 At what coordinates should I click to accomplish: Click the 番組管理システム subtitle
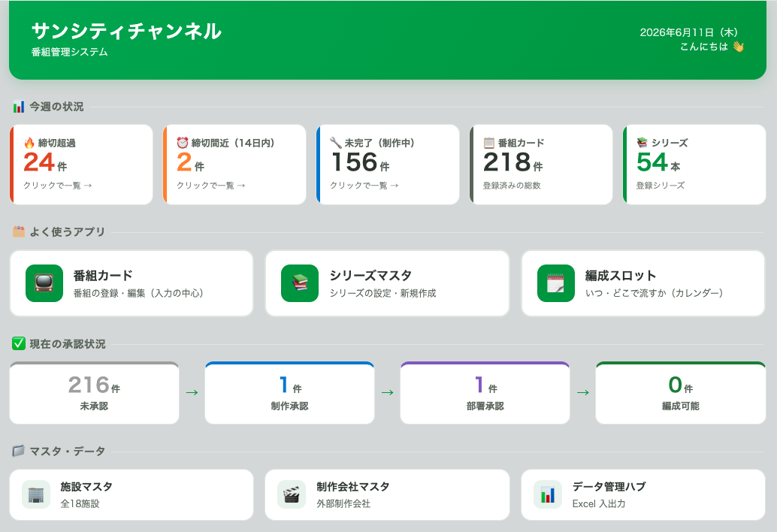[x=69, y=52]
